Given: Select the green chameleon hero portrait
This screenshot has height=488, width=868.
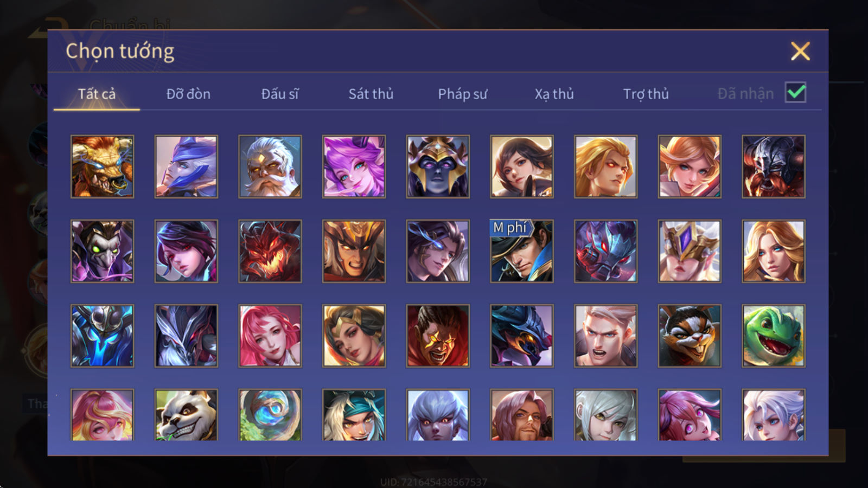Looking at the screenshot, I should (774, 336).
